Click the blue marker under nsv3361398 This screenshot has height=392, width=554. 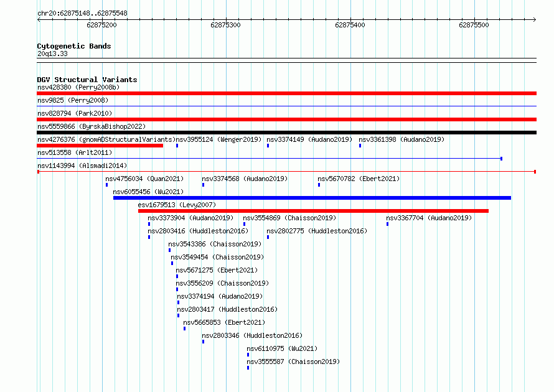click(x=360, y=146)
